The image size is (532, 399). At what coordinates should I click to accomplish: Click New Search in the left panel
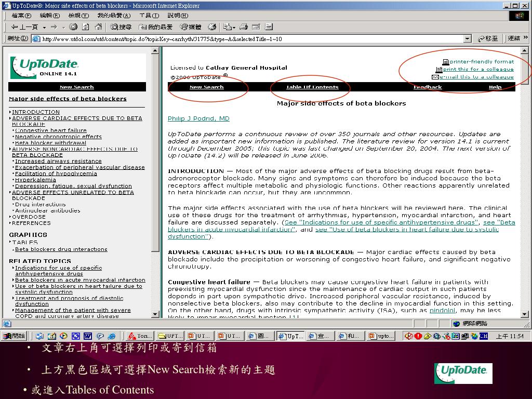click(x=77, y=87)
